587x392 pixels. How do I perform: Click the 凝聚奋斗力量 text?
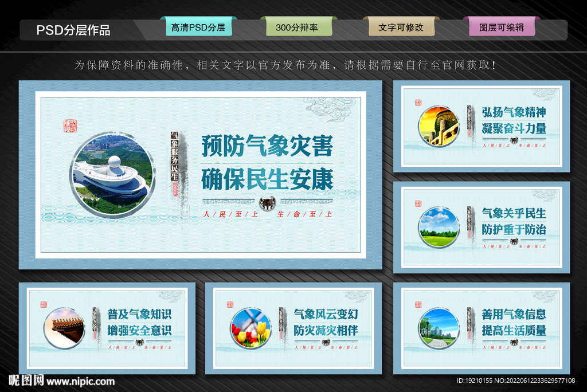(x=514, y=128)
